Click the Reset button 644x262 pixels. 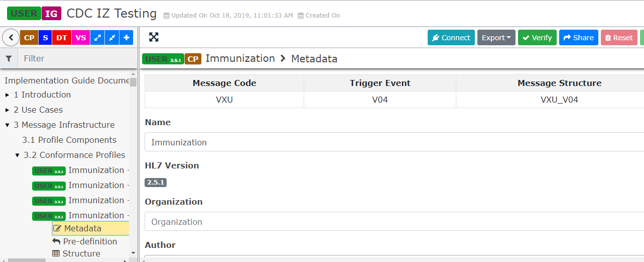pos(619,38)
